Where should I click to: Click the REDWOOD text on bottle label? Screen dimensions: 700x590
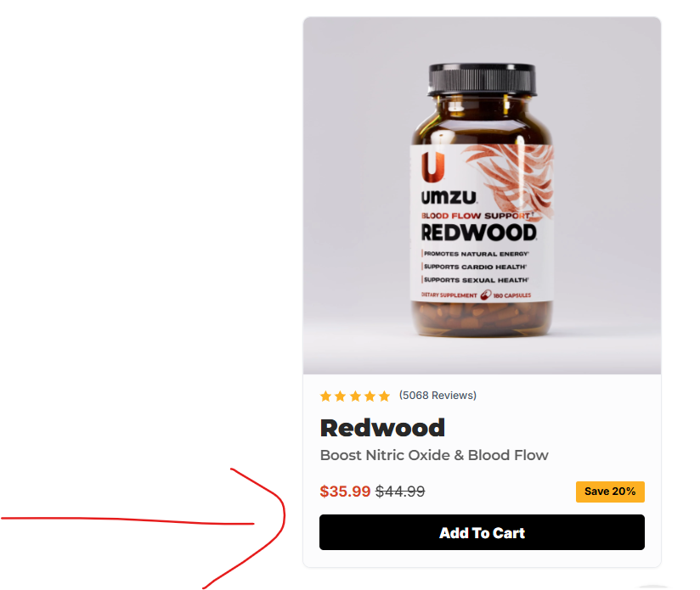pos(478,233)
